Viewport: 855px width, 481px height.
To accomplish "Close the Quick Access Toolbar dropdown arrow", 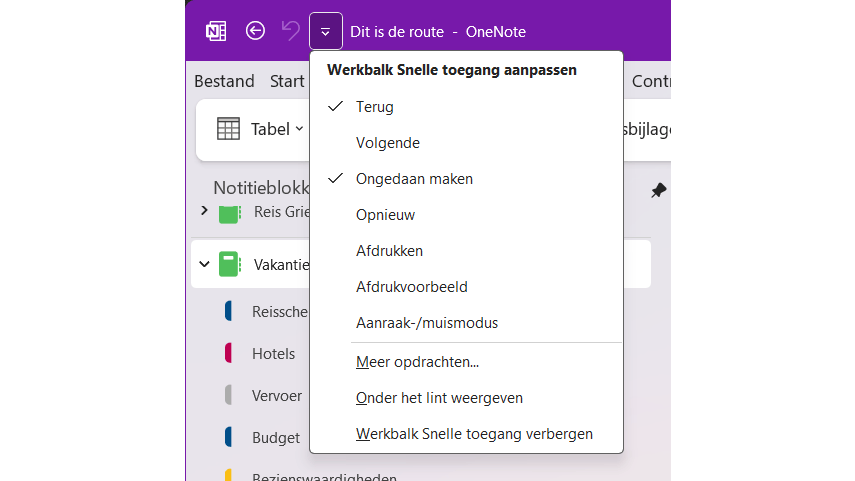I will pyautogui.click(x=326, y=31).
